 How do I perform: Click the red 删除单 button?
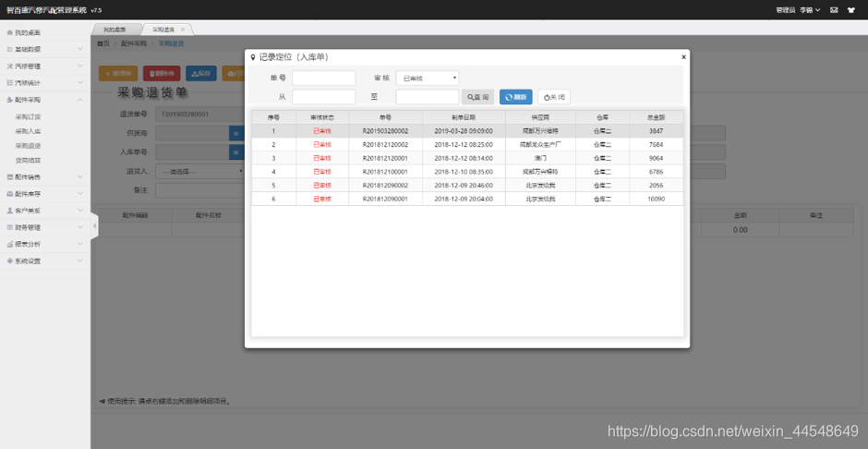pos(162,73)
